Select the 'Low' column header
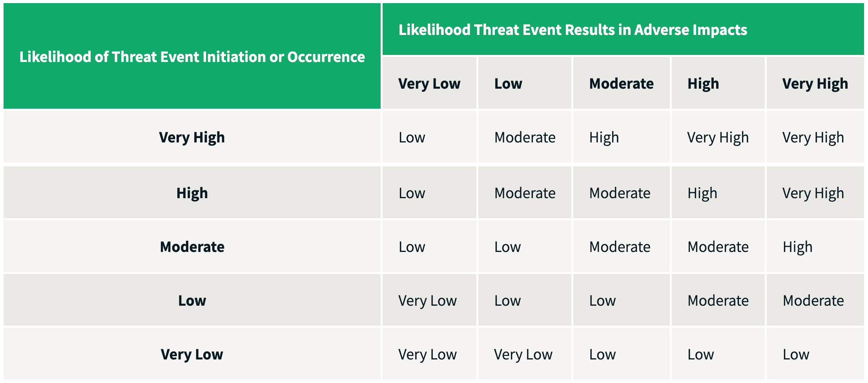868x383 pixels. pos(508,84)
